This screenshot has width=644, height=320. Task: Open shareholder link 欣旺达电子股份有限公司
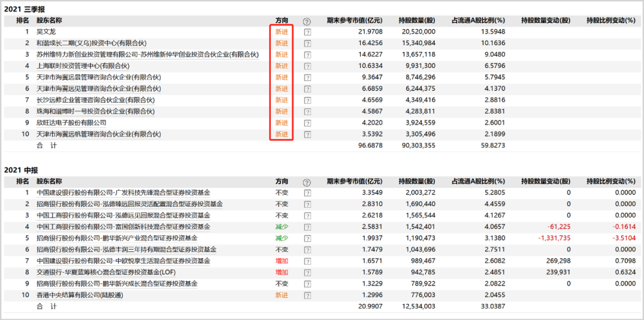click(72, 123)
